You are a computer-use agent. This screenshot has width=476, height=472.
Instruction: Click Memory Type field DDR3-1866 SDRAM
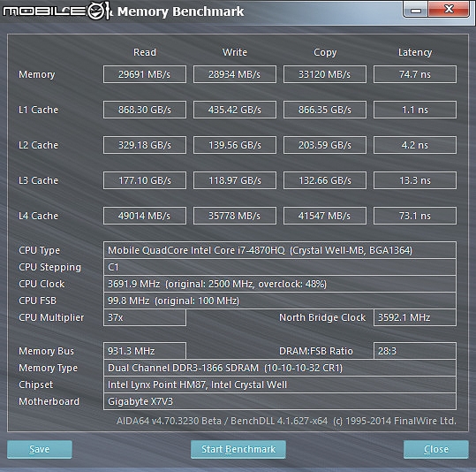[280, 368]
